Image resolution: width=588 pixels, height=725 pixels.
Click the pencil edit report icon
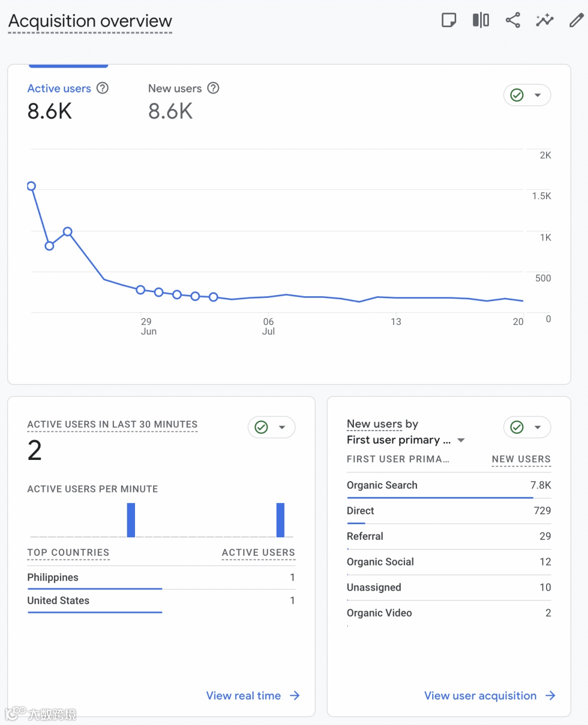coord(576,21)
